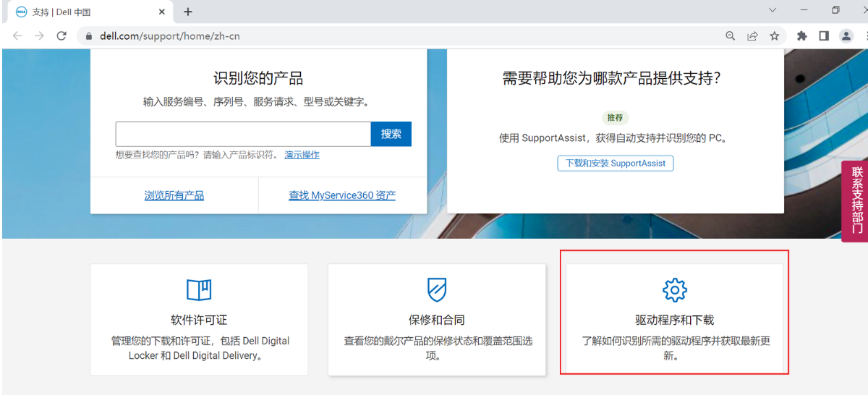This screenshot has width=868, height=395.
Task: Open the Chrome three-dot menu
Action: click(x=865, y=35)
